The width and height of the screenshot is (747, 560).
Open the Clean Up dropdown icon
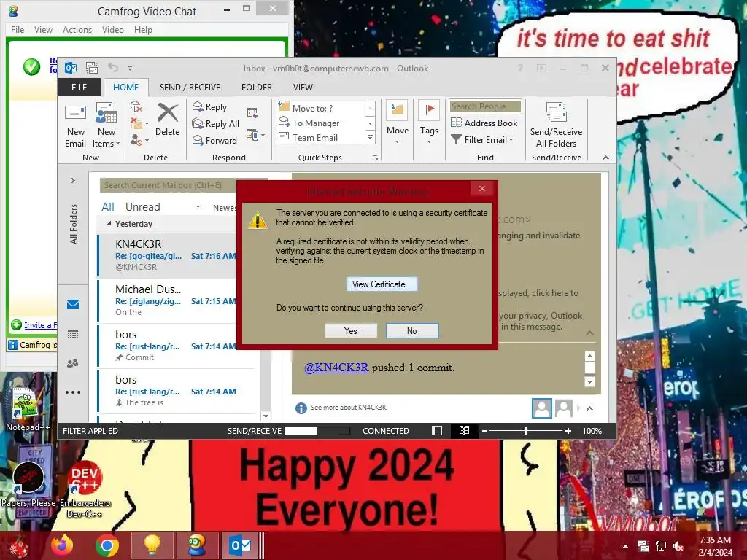(x=139, y=123)
